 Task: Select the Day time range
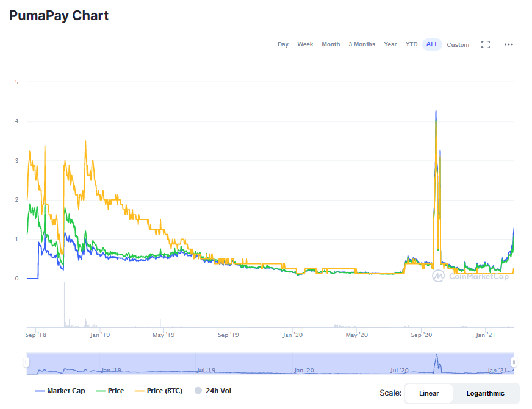coord(283,44)
